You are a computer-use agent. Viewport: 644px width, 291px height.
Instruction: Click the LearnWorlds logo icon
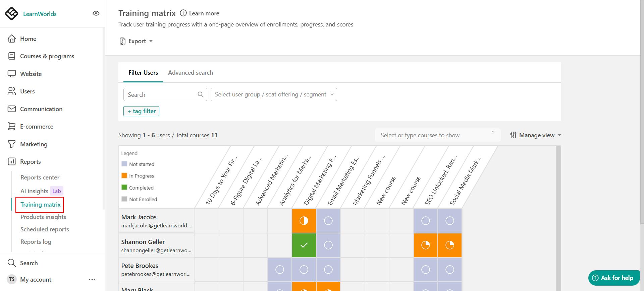12,14
